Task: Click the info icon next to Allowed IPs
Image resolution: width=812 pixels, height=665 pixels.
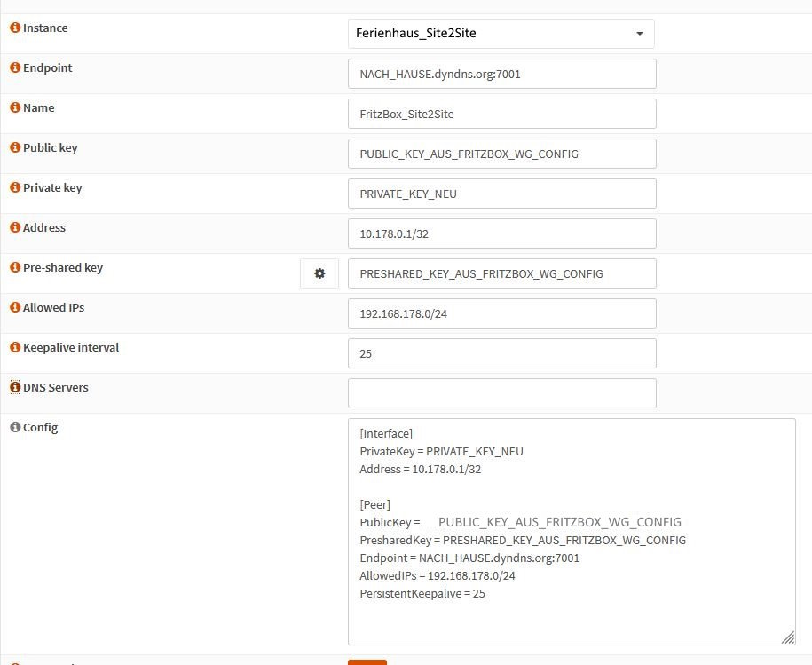Action: point(15,308)
